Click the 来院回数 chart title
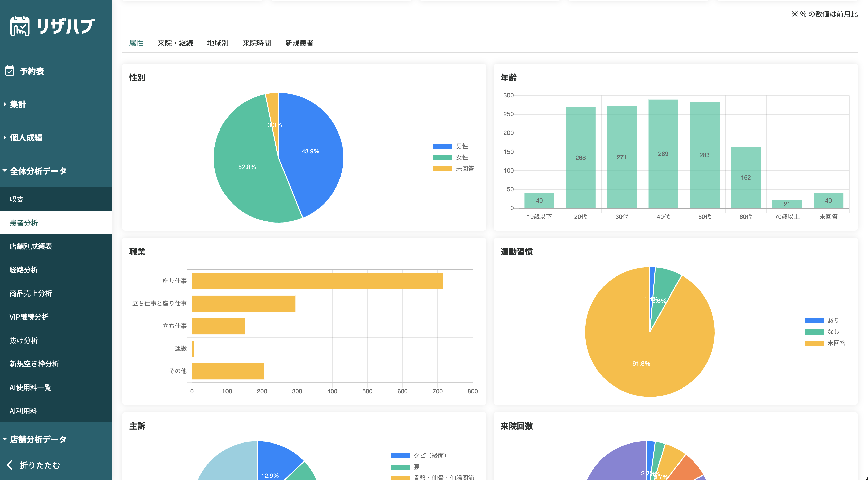 (x=517, y=426)
